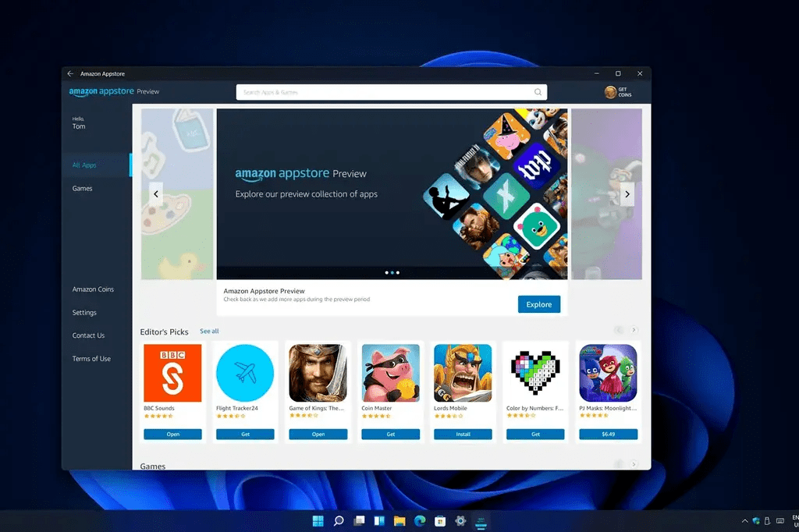This screenshot has width=799, height=532.
Task: Click the center Amazon Appstore Preview banner
Action: [x=392, y=193]
